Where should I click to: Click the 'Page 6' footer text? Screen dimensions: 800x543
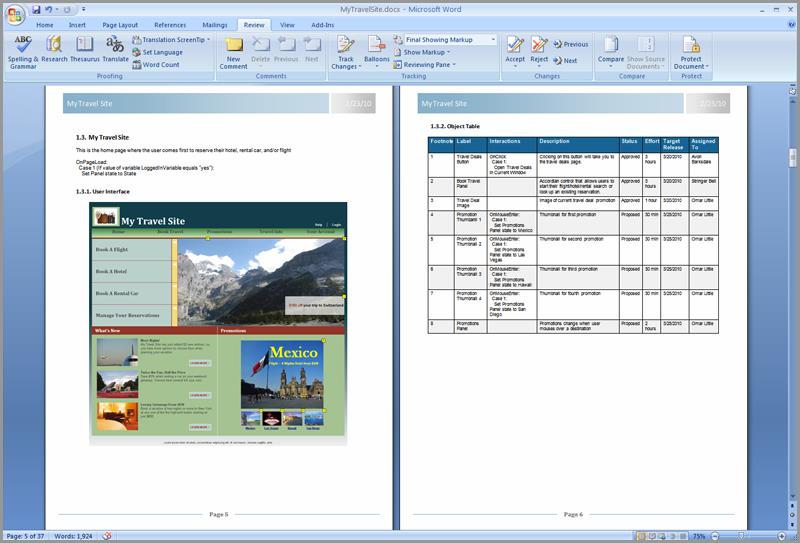573,514
